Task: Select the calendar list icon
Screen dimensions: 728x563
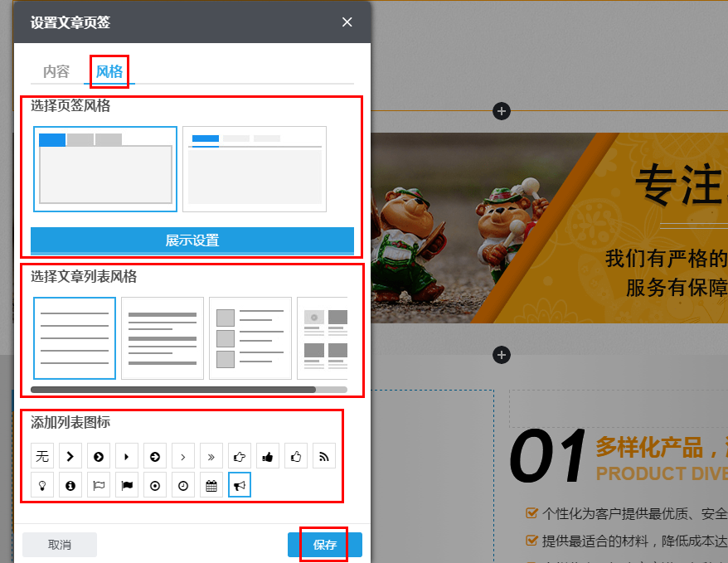Action: (211, 484)
